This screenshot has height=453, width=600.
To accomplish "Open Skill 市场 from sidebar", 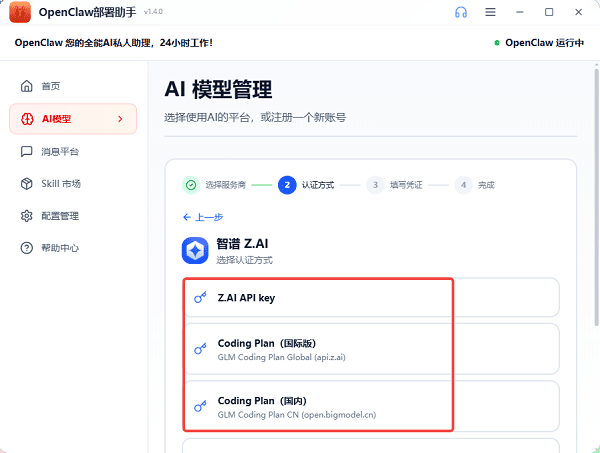I will [73, 184].
